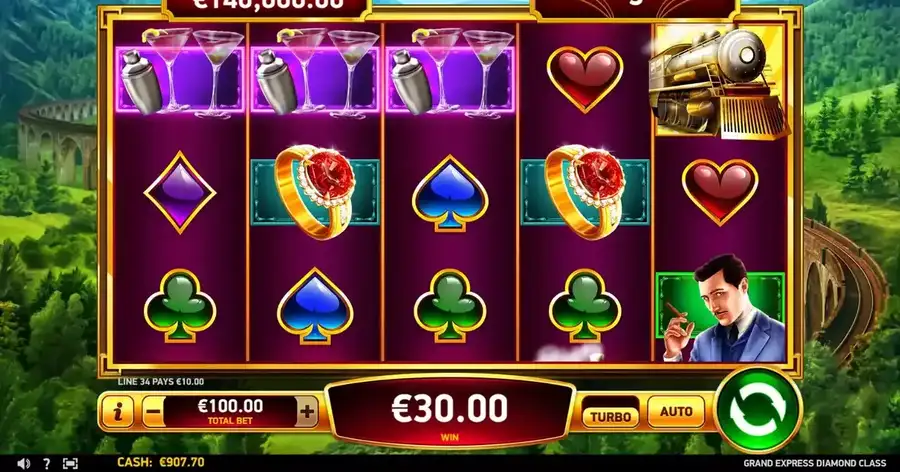Open the help question mark icon
This screenshot has height=472, width=900.
[x=46, y=463]
